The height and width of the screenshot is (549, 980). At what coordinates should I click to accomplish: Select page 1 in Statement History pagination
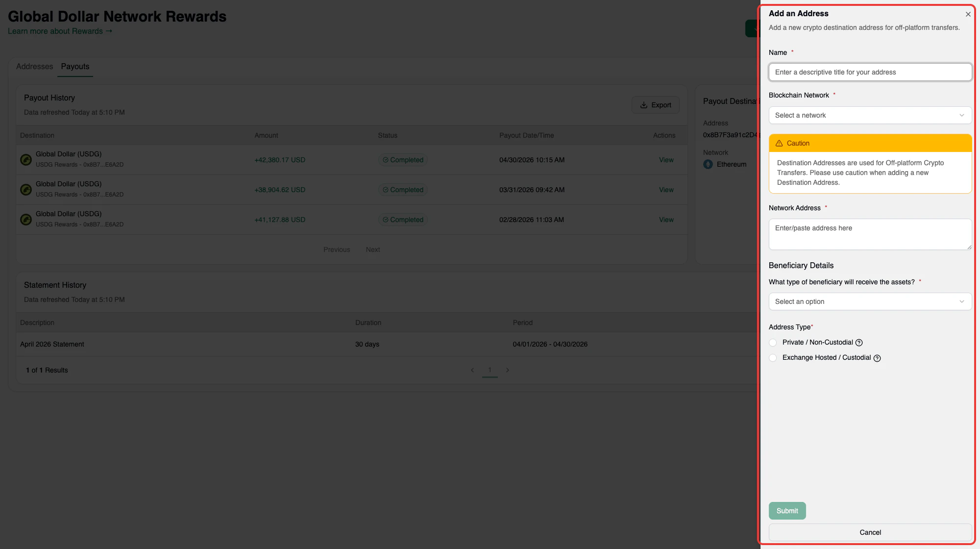pos(490,370)
